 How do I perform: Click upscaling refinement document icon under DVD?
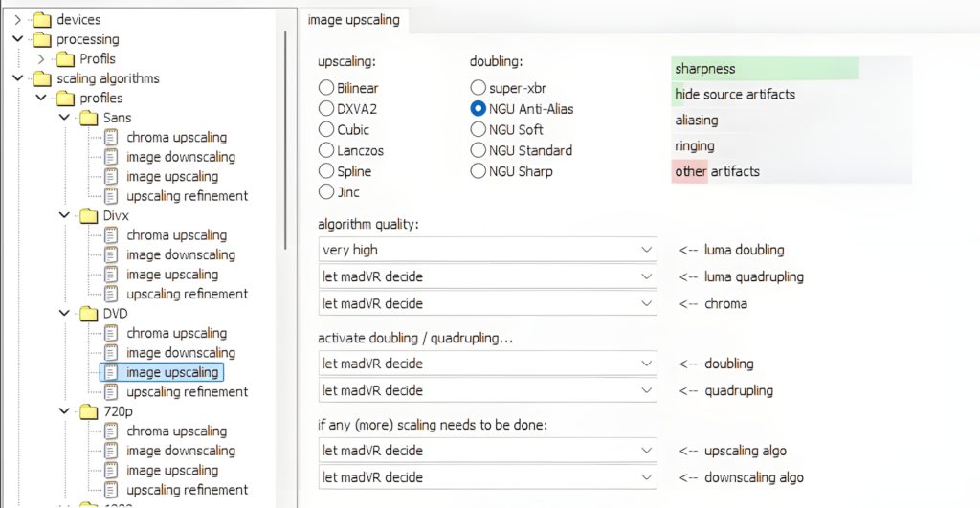(x=111, y=391)
